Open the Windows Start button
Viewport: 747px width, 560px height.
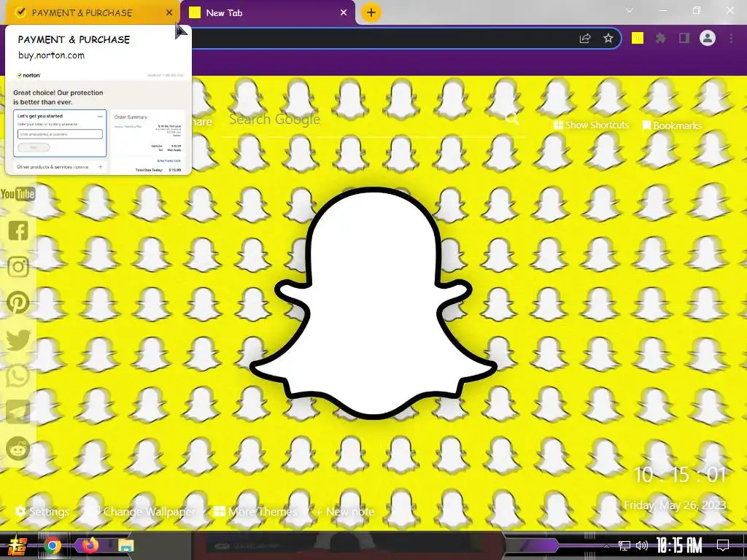(16, 545)
